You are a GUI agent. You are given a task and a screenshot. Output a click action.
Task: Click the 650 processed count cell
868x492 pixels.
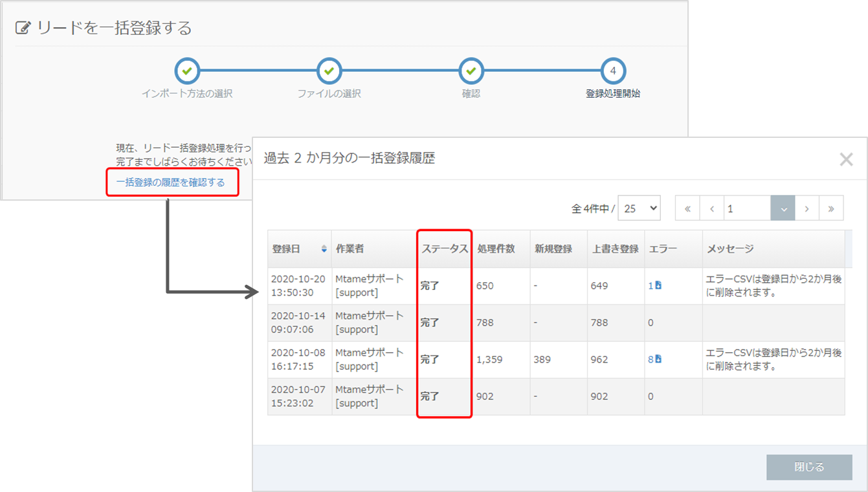pyautogui.click(x=501, y=285)
